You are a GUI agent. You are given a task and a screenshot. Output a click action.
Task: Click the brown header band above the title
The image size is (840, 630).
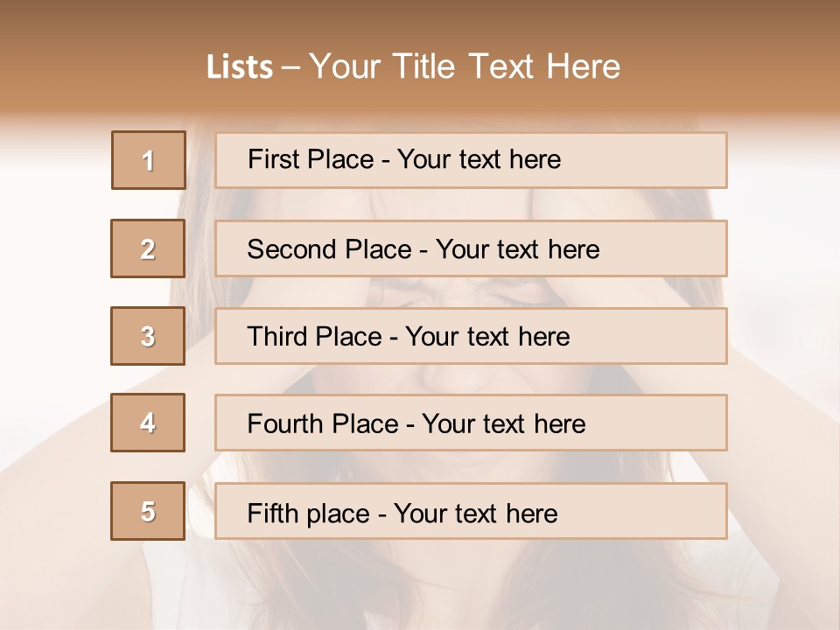click(420, 19)
